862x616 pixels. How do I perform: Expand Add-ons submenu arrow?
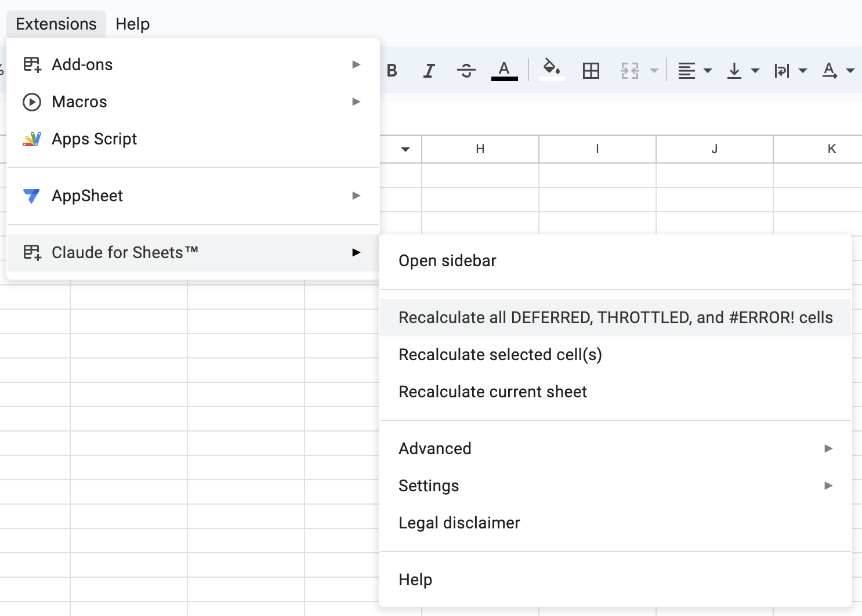pos(356,64)
